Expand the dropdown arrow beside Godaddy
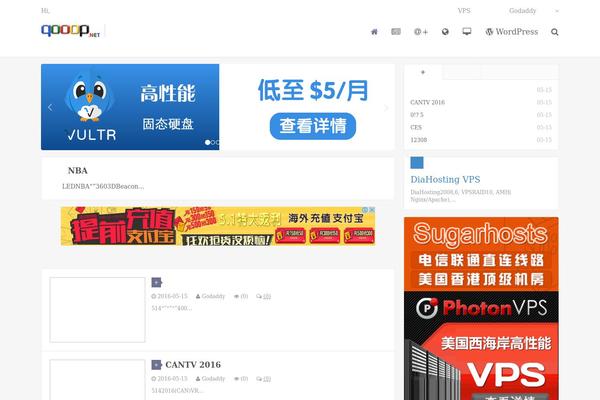600x400 pixels. tap(557, 11)
